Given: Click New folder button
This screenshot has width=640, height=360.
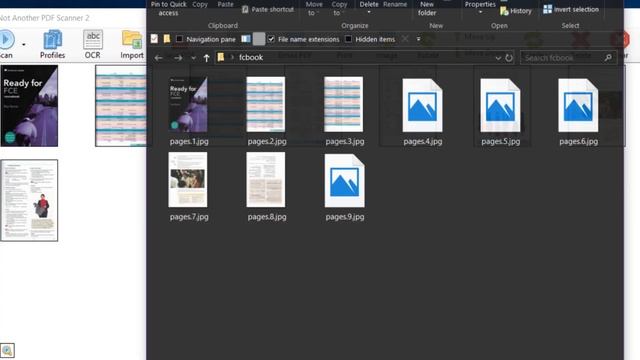Looking at the screenshot, I should pyautogui.click(x=427, y=9).
